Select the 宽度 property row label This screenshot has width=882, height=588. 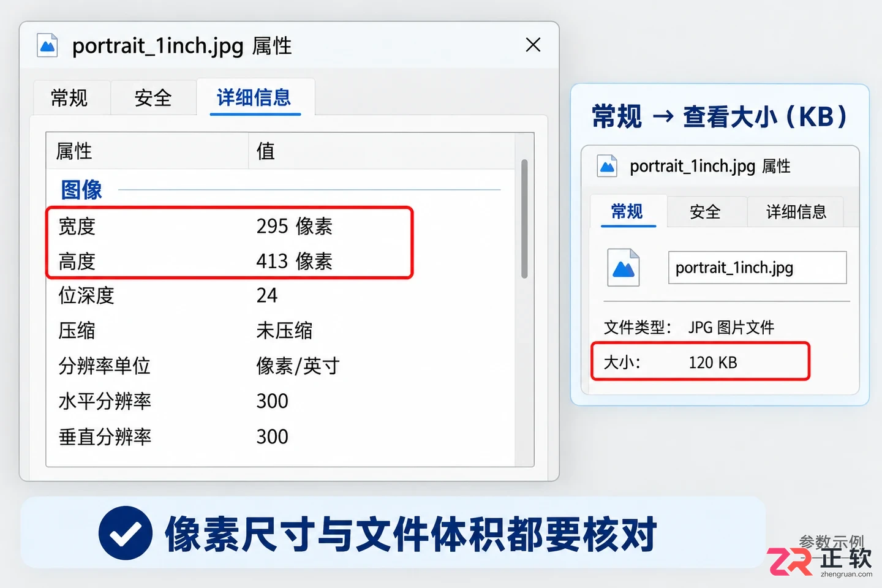tap(77, 227)
